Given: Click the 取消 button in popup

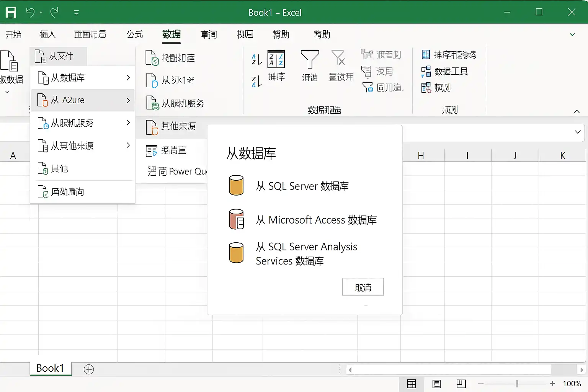Looking at the screenshot, I should click(363, 287).
